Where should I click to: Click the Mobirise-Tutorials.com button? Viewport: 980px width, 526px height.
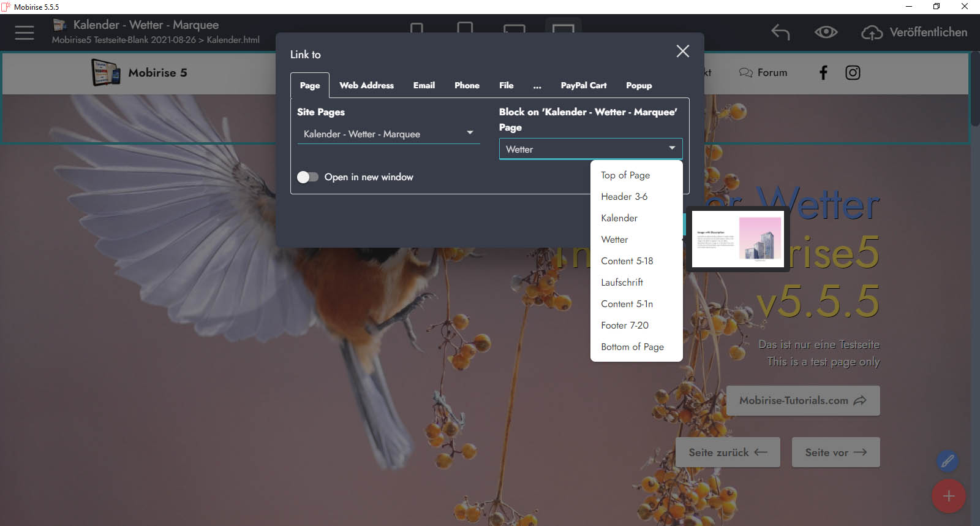803,400
